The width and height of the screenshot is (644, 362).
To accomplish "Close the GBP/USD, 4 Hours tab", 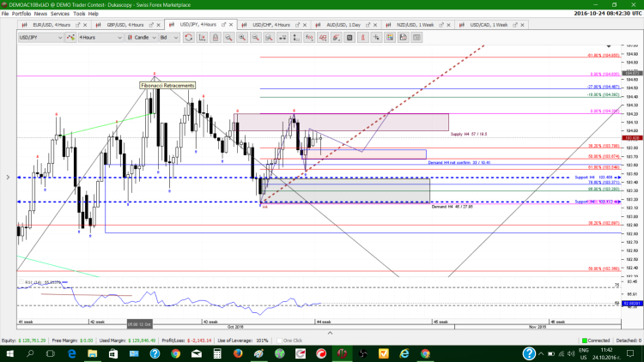I will [159, 25].
